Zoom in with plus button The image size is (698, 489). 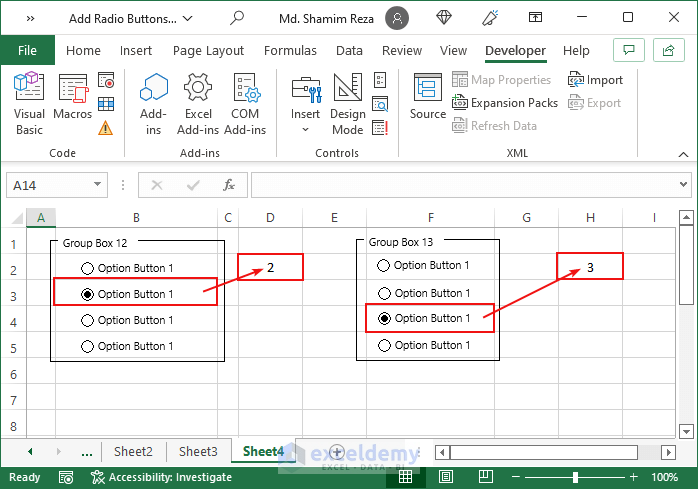pos(634,477)
